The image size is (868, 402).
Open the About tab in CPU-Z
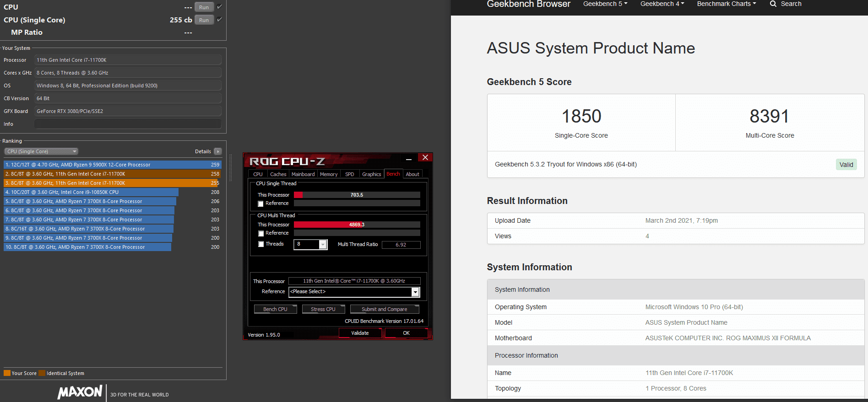412,174
